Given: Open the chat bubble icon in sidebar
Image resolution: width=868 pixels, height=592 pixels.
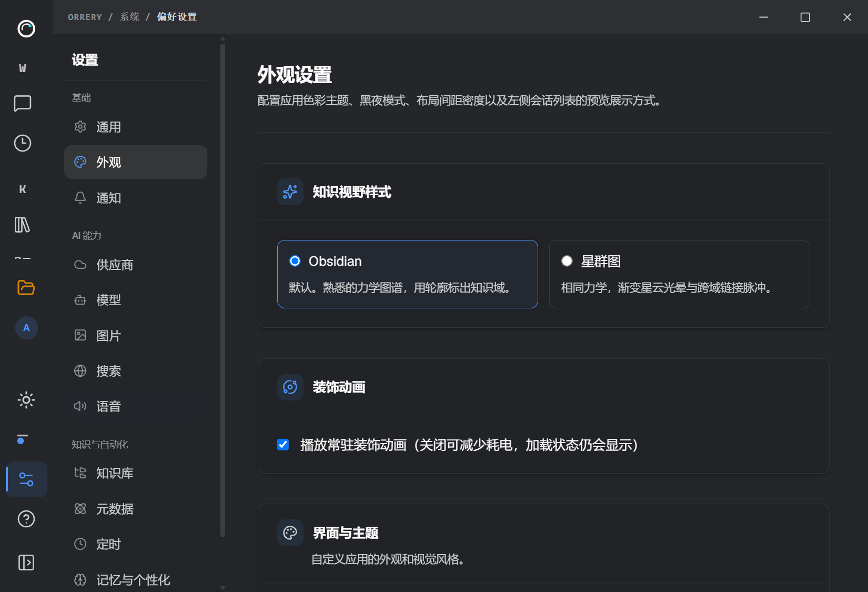Looking at the screenshot, I should [23, 103].
